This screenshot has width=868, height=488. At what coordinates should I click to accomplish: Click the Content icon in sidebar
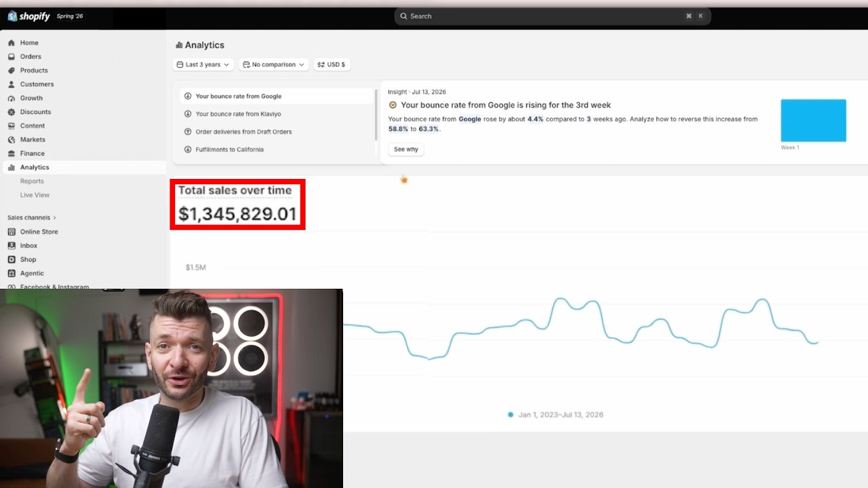(12, 126)
